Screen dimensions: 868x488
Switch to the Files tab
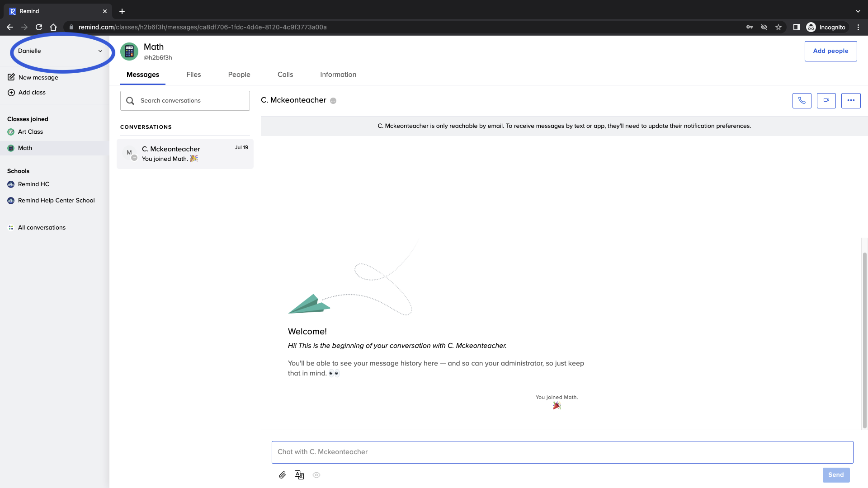(x=193, y=75)
